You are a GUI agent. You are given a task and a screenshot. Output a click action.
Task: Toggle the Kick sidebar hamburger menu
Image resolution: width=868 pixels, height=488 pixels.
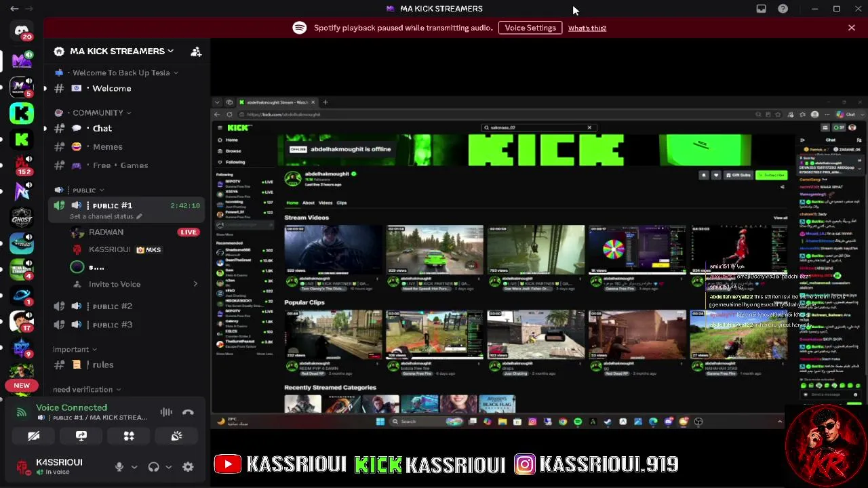(x=219, y=127)
